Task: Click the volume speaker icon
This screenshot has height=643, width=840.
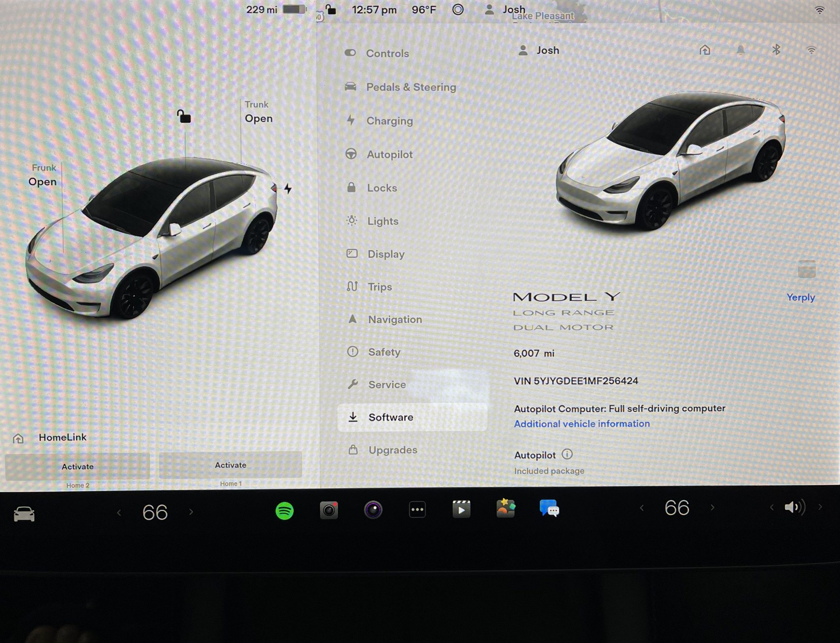Action: pos(794,508)
